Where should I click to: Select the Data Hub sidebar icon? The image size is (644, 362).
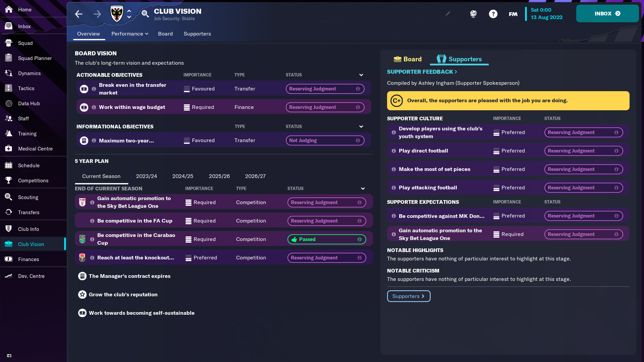point(9,103)
